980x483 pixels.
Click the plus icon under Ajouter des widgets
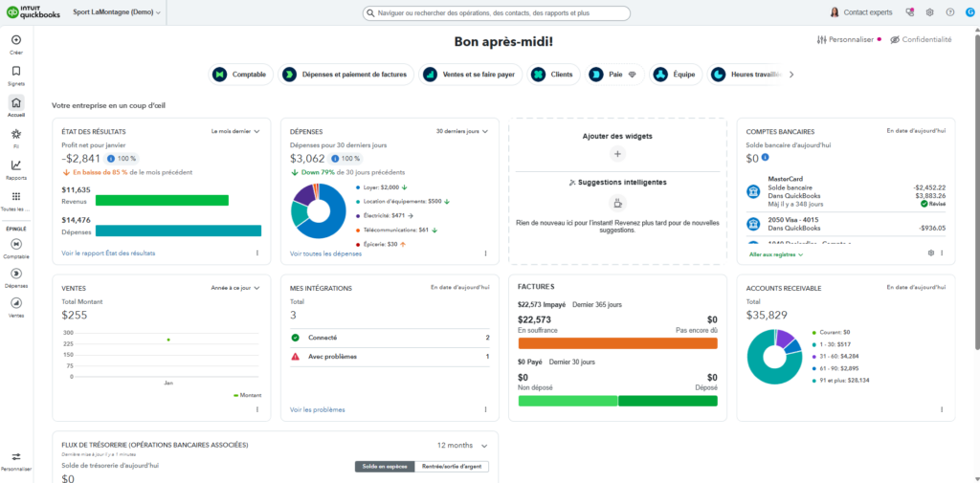617,153
